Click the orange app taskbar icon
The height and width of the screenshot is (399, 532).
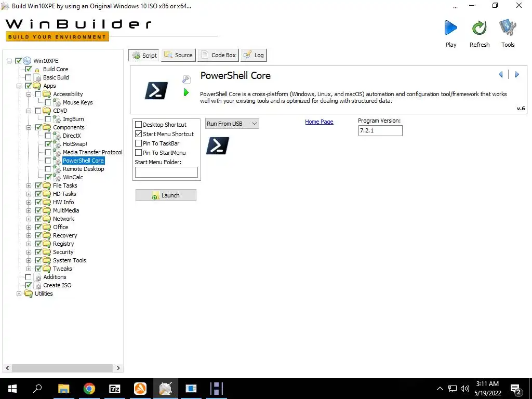coord(140,389)
